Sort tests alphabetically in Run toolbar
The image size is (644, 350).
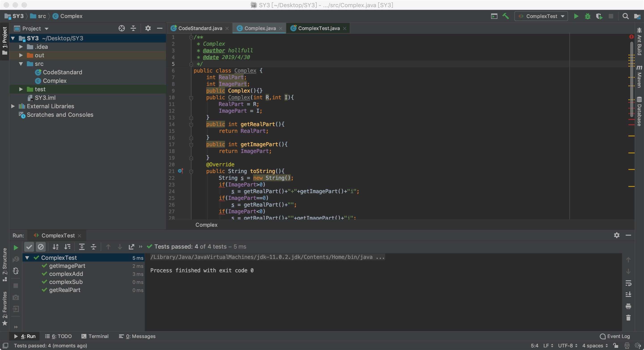click(55, 247)
